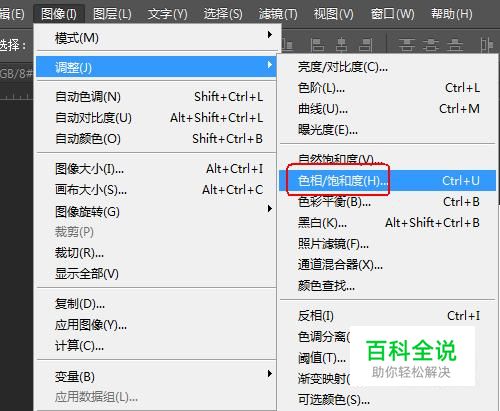Click the Align left edges icon
The image size is (500, 411).
317,45
